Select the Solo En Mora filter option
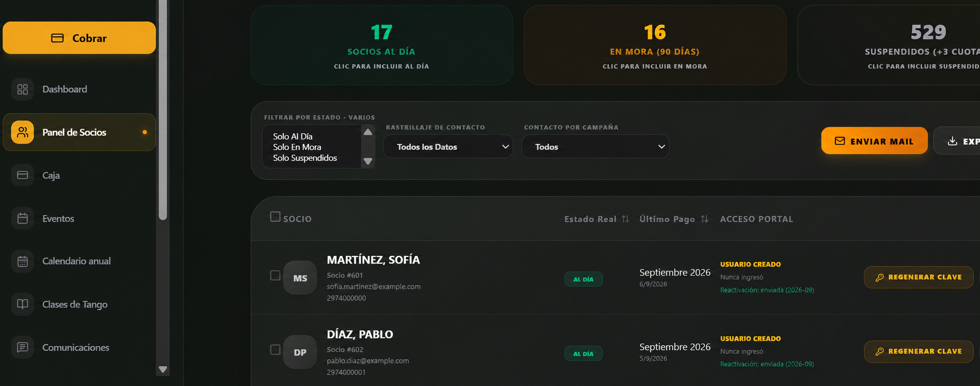The image size is (980, 386). [x=297, y=147]
